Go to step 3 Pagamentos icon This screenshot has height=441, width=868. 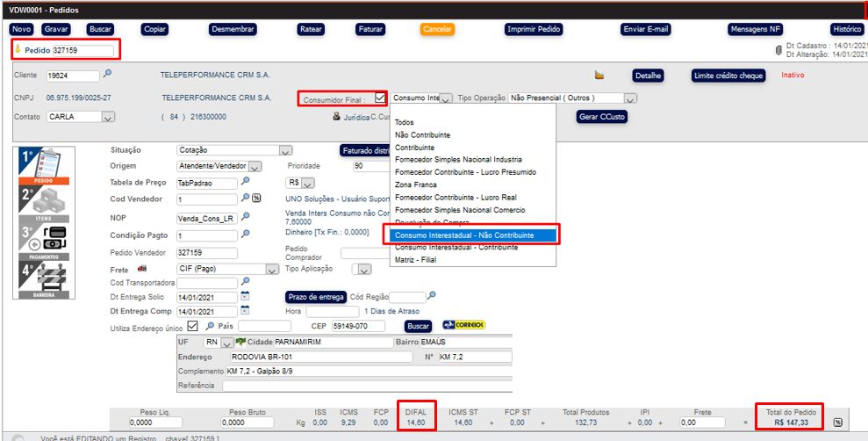[38, 242]
